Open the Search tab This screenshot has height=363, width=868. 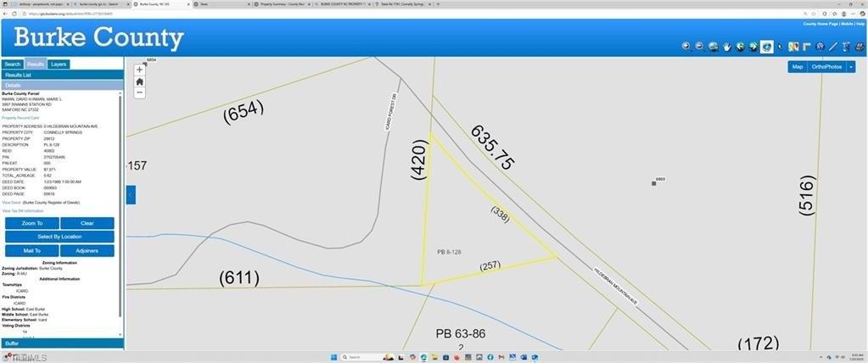(12, 64)
